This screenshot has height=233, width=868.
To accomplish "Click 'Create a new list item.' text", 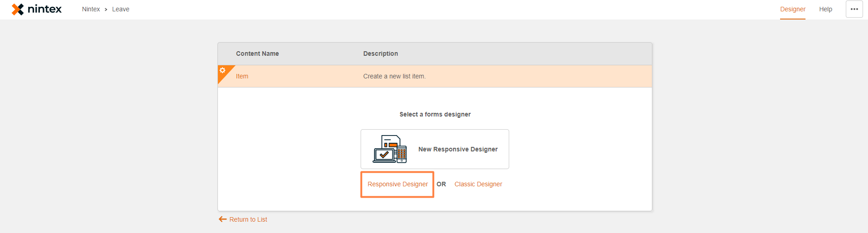I will coord(394,76).
